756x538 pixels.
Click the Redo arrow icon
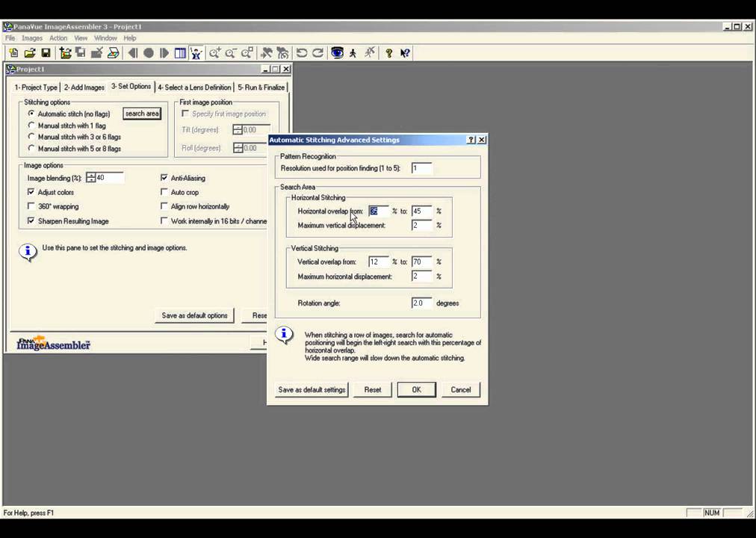point(317,53)
